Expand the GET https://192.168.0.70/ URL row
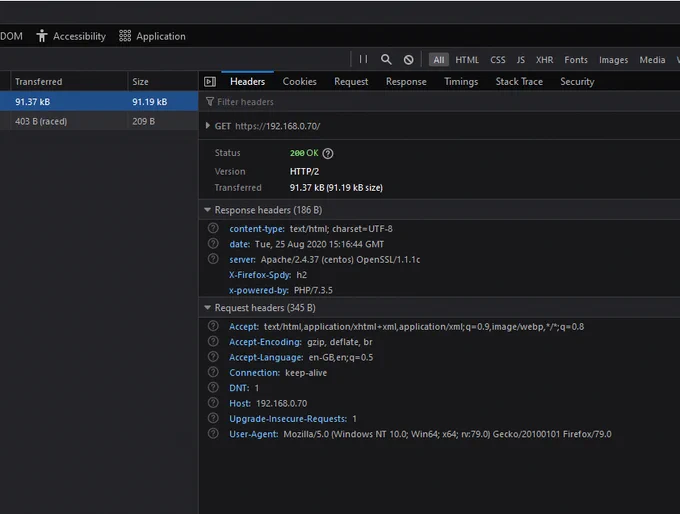Viewport: 680px width, 514px height. click(208, 126)
